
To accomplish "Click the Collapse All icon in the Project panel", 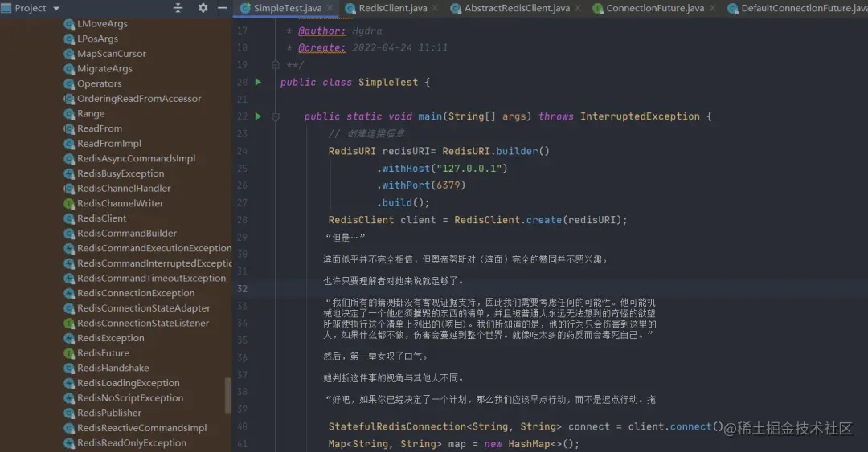I will (178, 8).
